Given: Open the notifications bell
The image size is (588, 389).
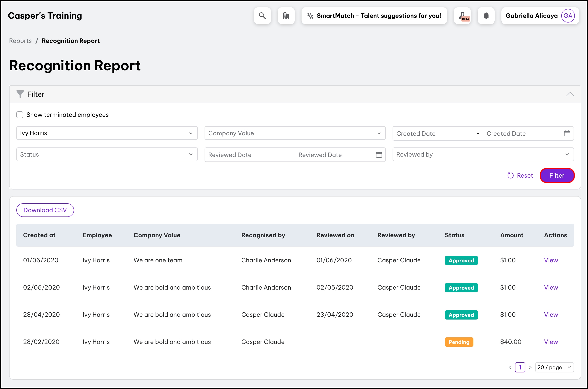Looking at the screenshot, I should tap(486, 16).
